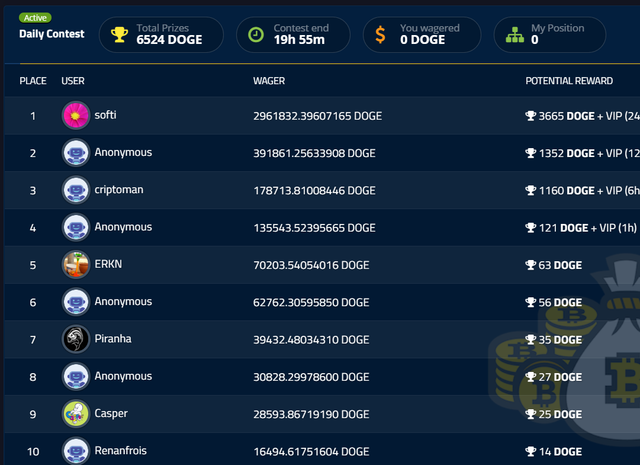
Task: Click trophy icon next to 121 DOGE reward
Action: (x=530, y=228)
